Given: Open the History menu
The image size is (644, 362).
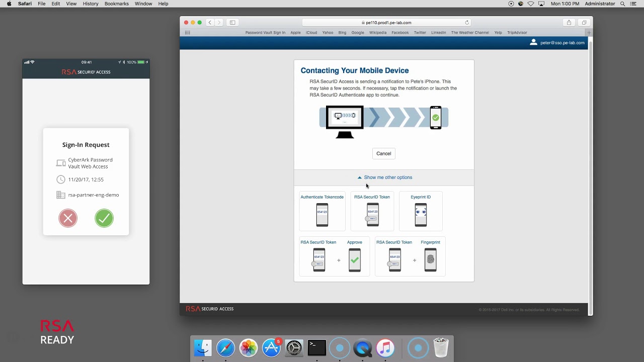Looking at the screenshot, I should pyautogui.click(x=91, y=4).
